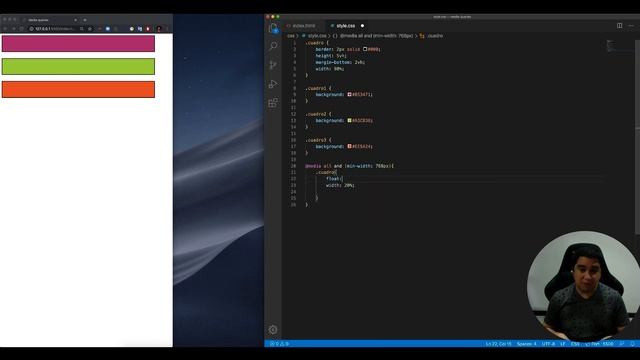
Task: Click the 'float:' line in the editor
Action: (x=334, y=179)
